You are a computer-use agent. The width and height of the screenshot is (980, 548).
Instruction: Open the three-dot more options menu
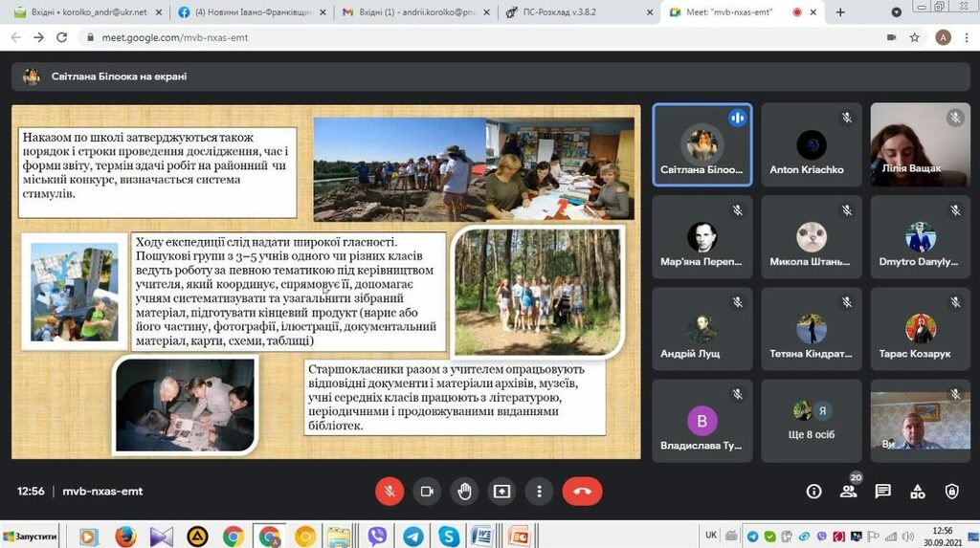click(x=540, y=492)
